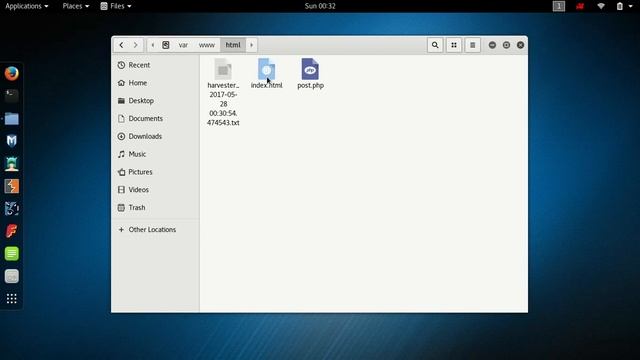Open the list hamburger menu button
The height and width of the screenshot is (360, 640).
pos(473,45)
